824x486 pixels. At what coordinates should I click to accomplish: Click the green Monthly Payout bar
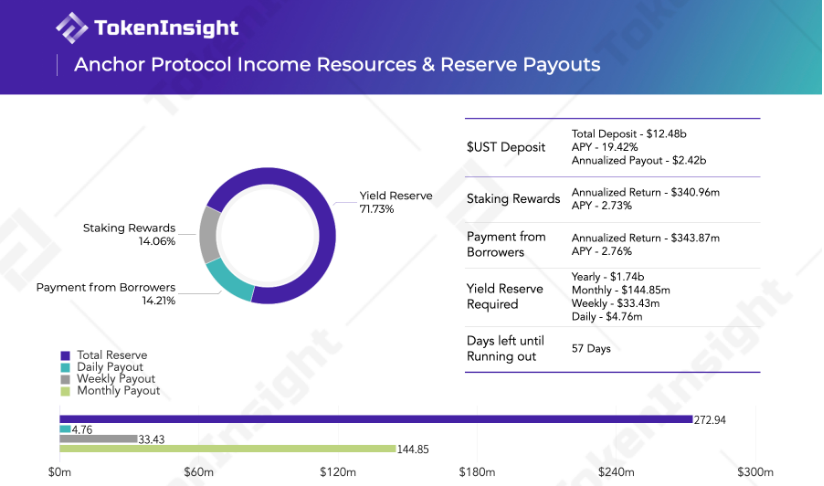[228, 449]
